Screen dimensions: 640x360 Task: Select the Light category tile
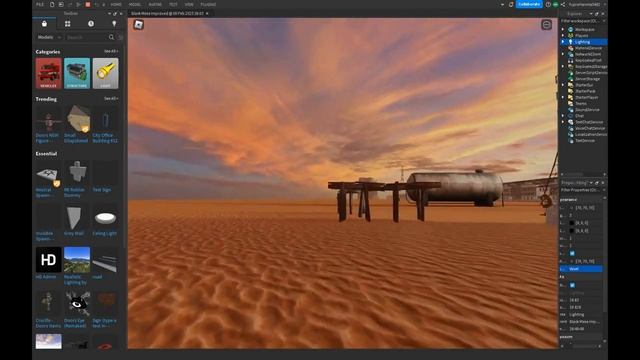[105, 73]
